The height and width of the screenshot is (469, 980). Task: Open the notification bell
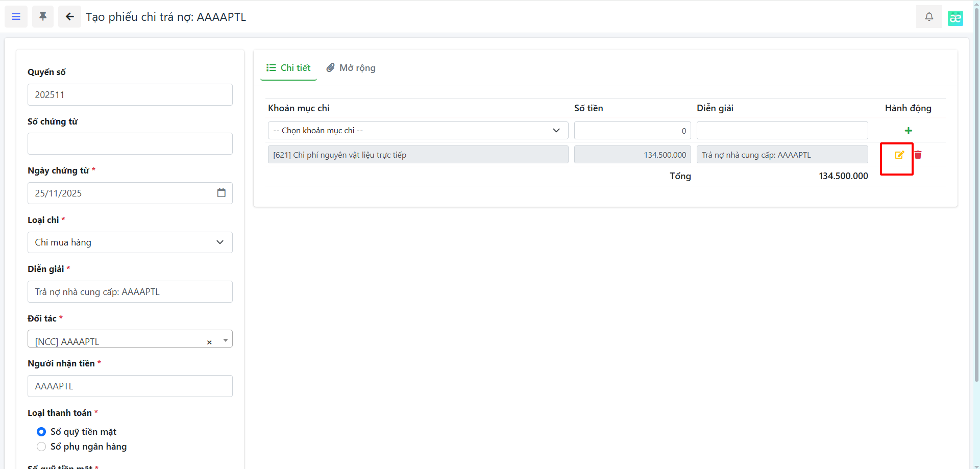[929, 17]
